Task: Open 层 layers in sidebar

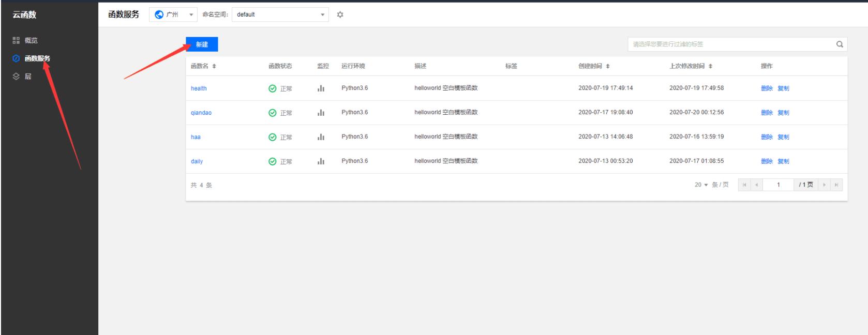Action: click(x=28, y=77)
